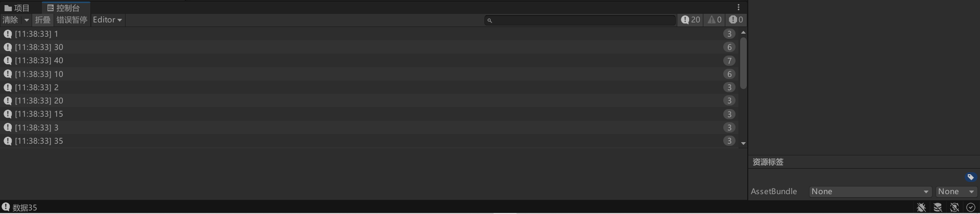Open the AssetBundle name dropdown

(x=870, y=192)
